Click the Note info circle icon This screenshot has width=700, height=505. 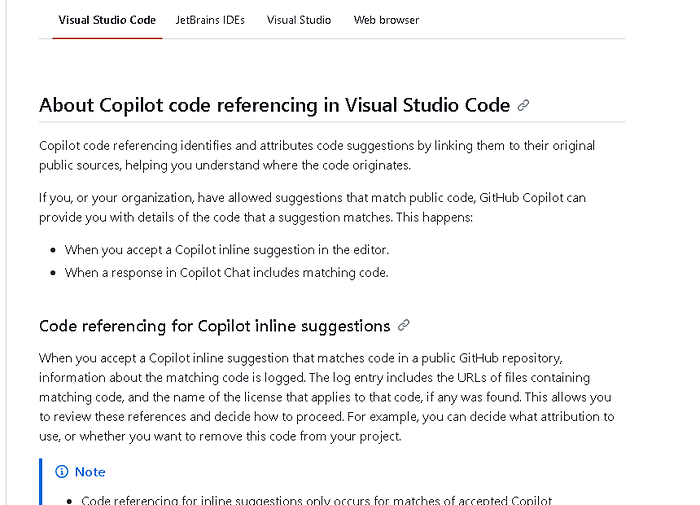click(62, 472)
